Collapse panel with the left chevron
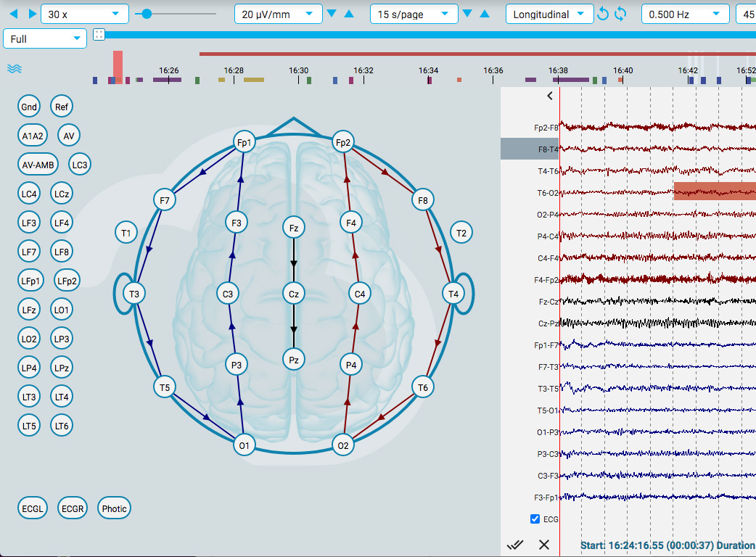Viewport: 756px width, 557px height. [x=550, y=96]
